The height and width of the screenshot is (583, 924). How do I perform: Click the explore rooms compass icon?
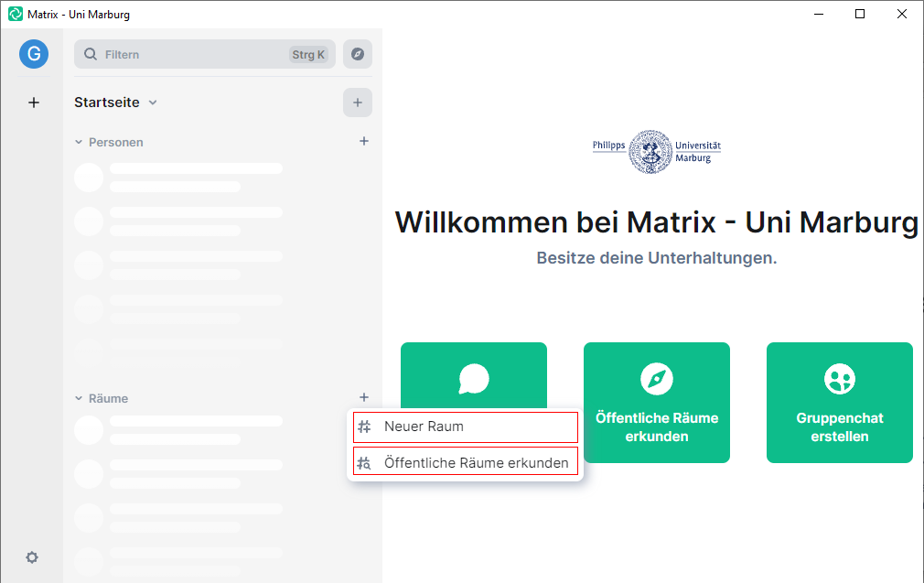[x=358, y=54]
